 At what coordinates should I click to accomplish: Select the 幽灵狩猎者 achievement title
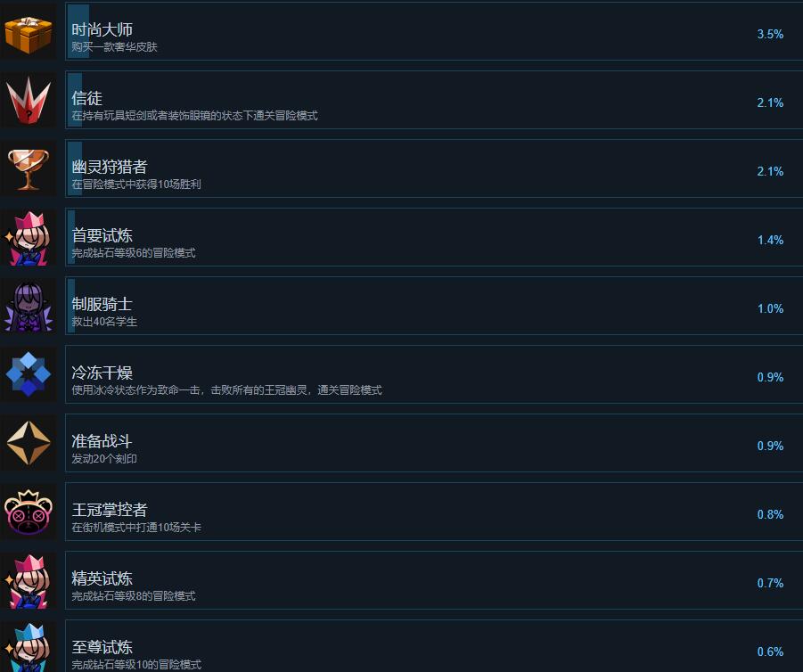pyautogui.click(x=110, y=167)
